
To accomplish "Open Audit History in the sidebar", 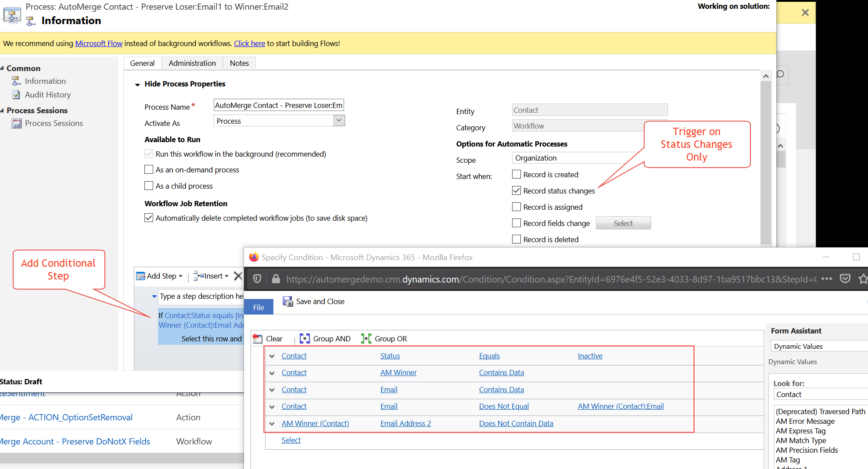I will click(x=48, y=95).
